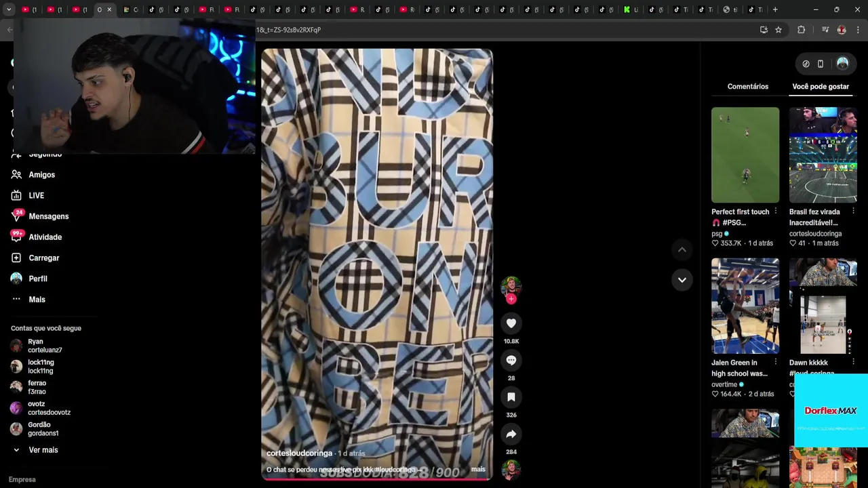
Task: Open Carregar upload in the sidebar
Action: coord(44,258)
